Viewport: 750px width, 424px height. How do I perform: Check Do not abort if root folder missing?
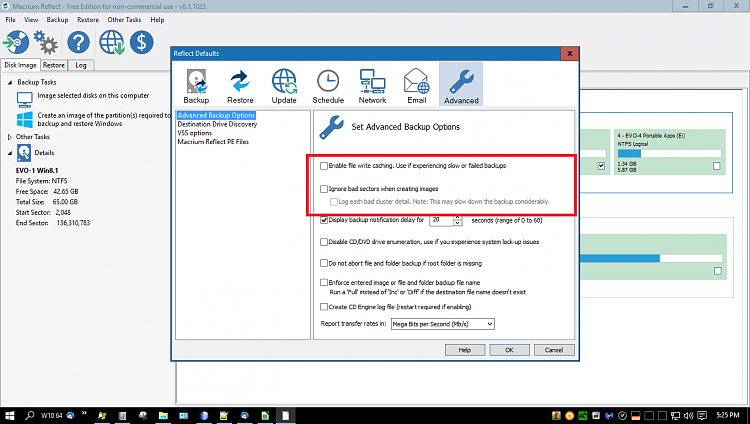coord(324,263)
